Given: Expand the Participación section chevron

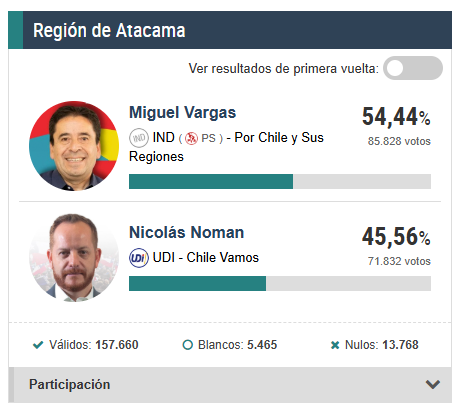Looking at the screenshot, I should click(x=433, y=384).
